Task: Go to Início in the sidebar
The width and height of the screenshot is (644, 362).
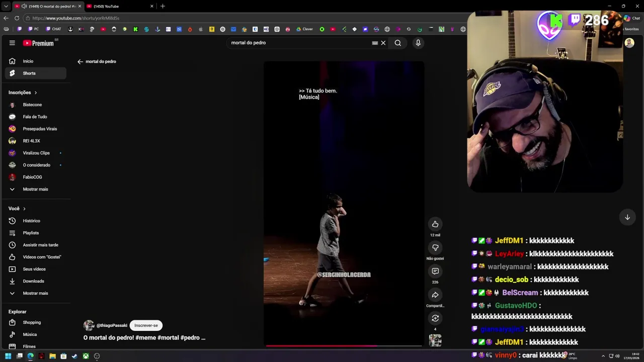Action: [x=35, y=61]
